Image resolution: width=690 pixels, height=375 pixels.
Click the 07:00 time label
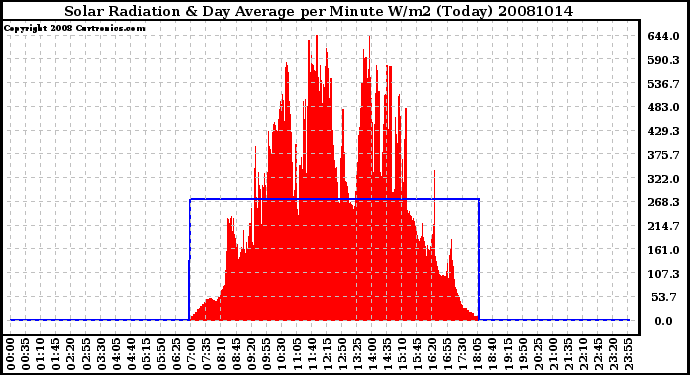(x=191, y=354)
